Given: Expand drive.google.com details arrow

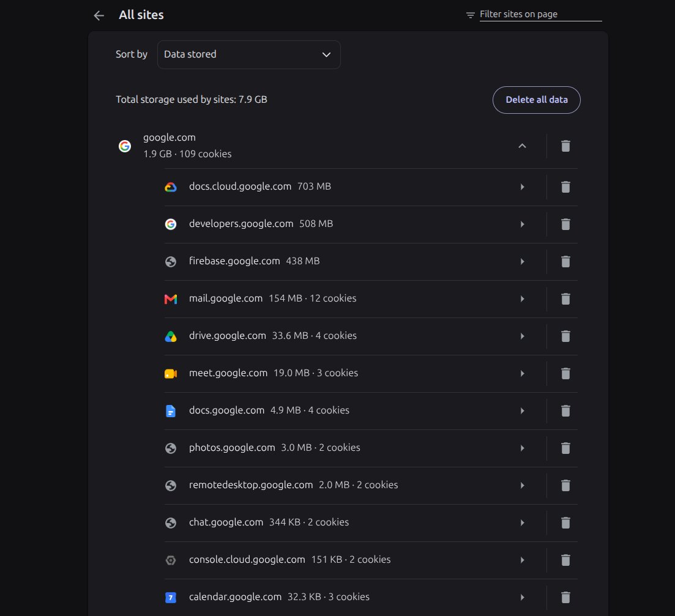Looking at the screenshot, I should click(x=522, y=336).
